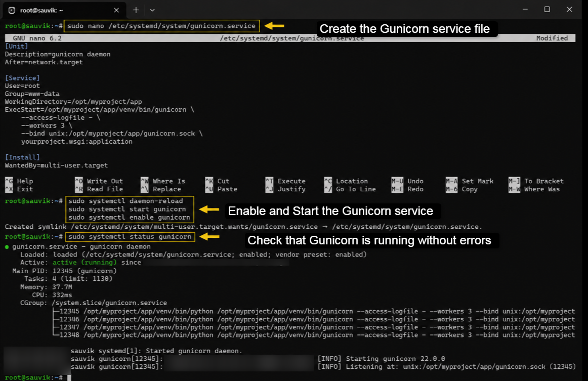588x381 pixels.
Task: Click the Tasks: 4 (limit: 1130) line
Action: tap(68, 279)
